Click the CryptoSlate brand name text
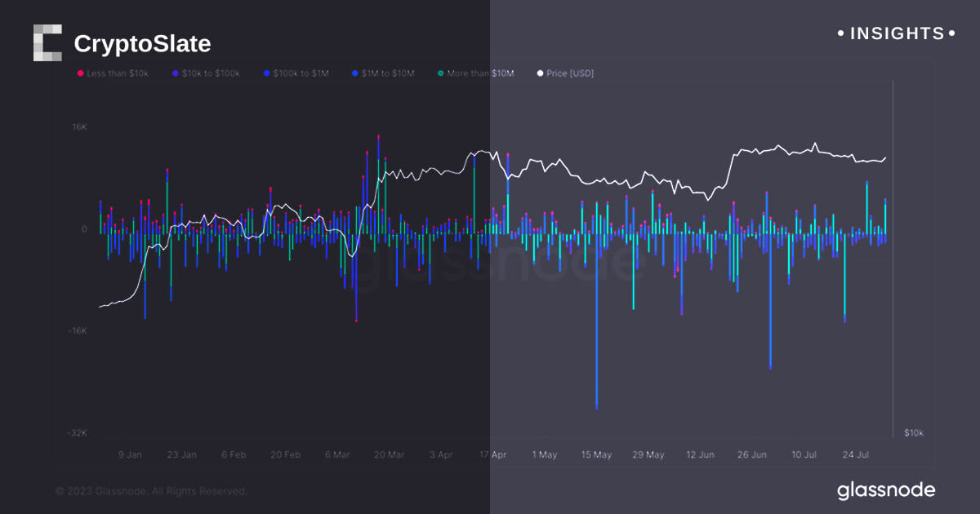980x514 pixels. pyautogui.click(x=142, y=43)
